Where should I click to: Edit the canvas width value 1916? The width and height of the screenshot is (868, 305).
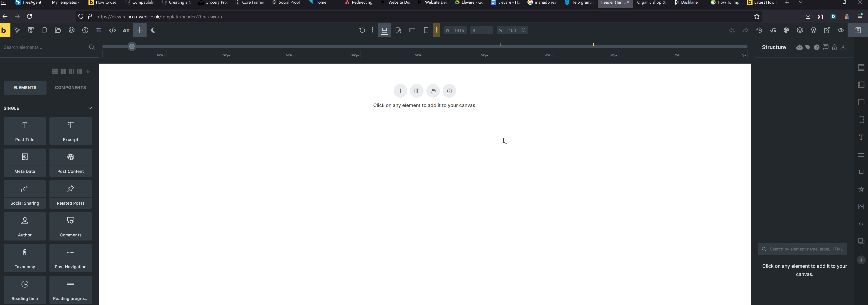click(459, 30)
